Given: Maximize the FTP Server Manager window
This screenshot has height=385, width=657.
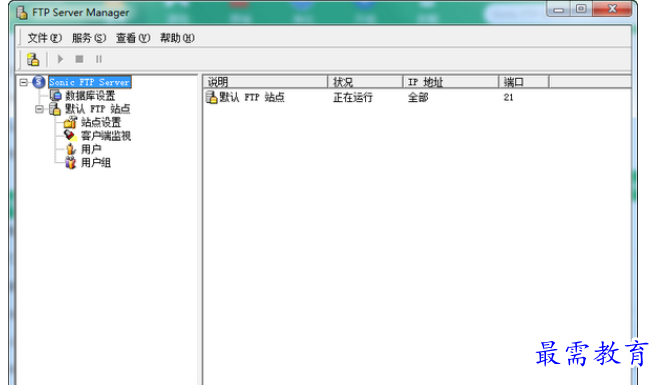Looking at the screenshot, I should click(581, 9).
